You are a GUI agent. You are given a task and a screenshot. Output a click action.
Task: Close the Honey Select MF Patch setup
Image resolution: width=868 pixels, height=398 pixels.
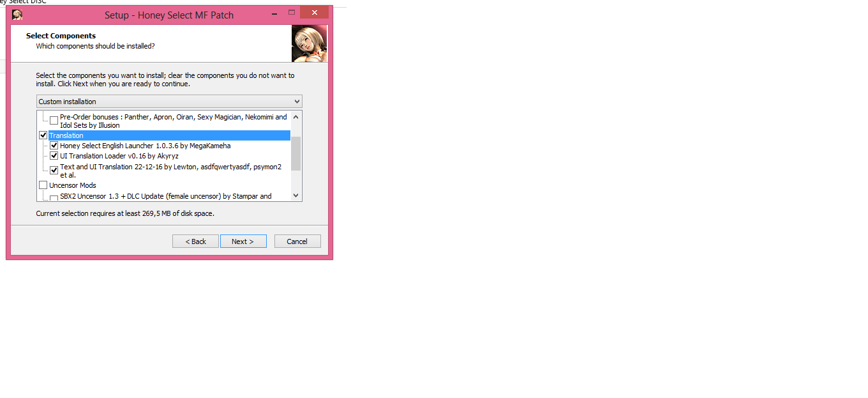pos(314,13)
